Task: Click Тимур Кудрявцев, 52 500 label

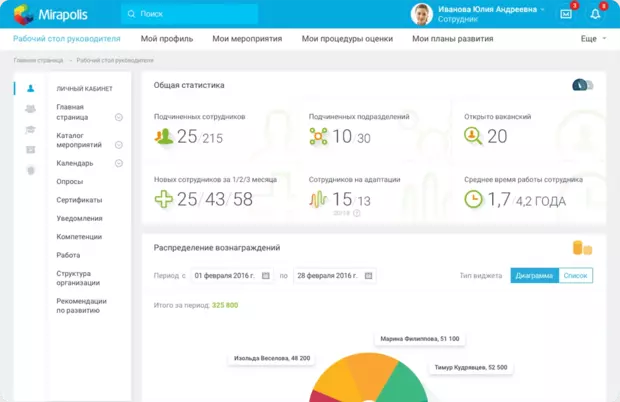Action: [x=471, y=368]
